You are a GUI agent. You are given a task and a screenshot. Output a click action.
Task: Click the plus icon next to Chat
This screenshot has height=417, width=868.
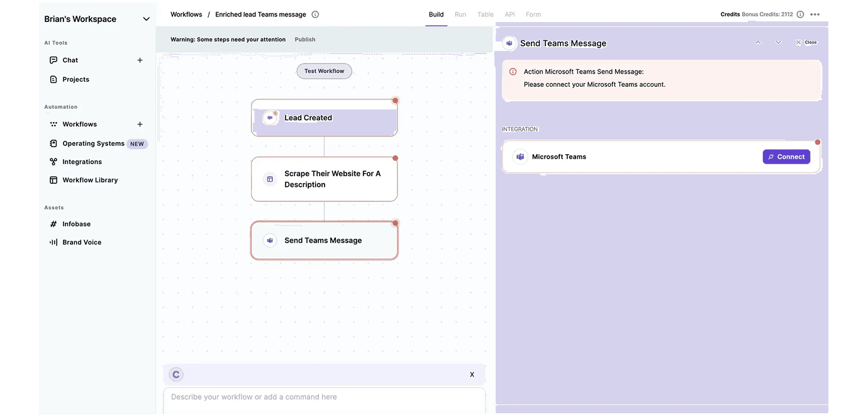click(140, 60)
